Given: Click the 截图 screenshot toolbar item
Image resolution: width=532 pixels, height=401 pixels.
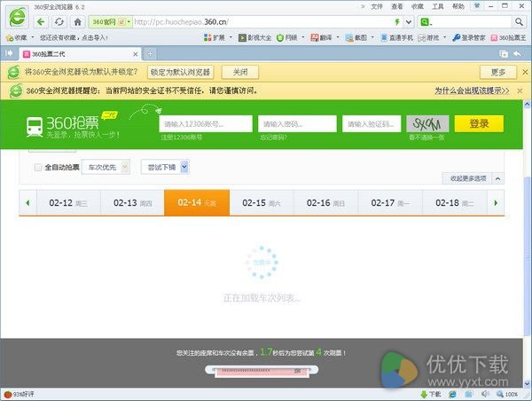Looking at the screenshot, I should [356, 37].
